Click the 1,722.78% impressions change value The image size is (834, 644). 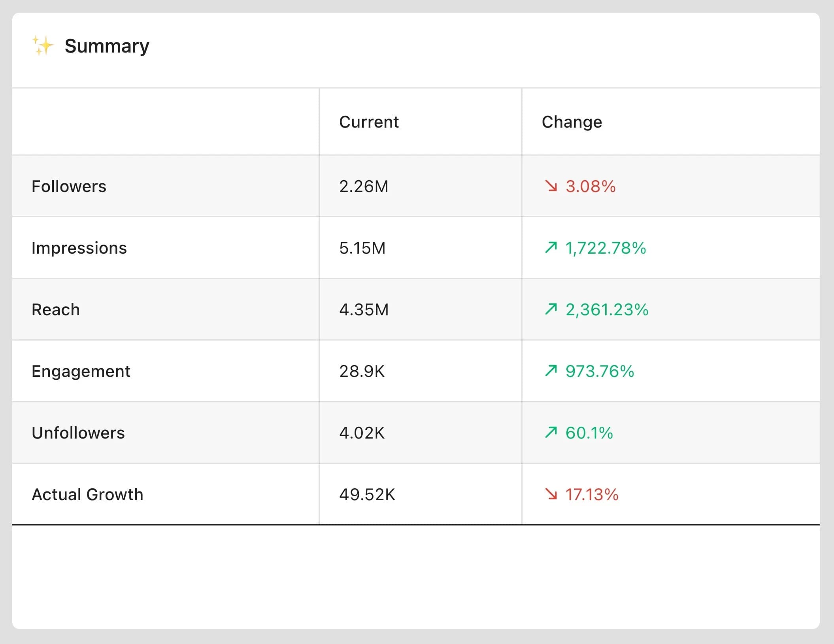[606, 248]
